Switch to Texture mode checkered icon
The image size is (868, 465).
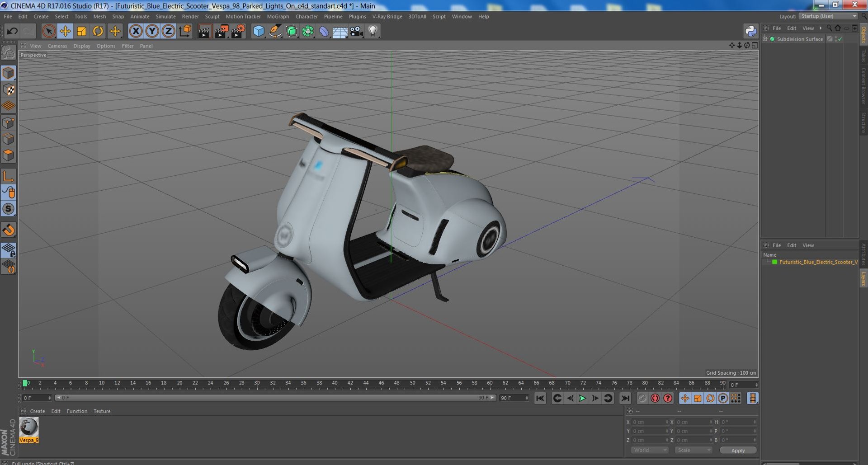[x=8, y=89]
